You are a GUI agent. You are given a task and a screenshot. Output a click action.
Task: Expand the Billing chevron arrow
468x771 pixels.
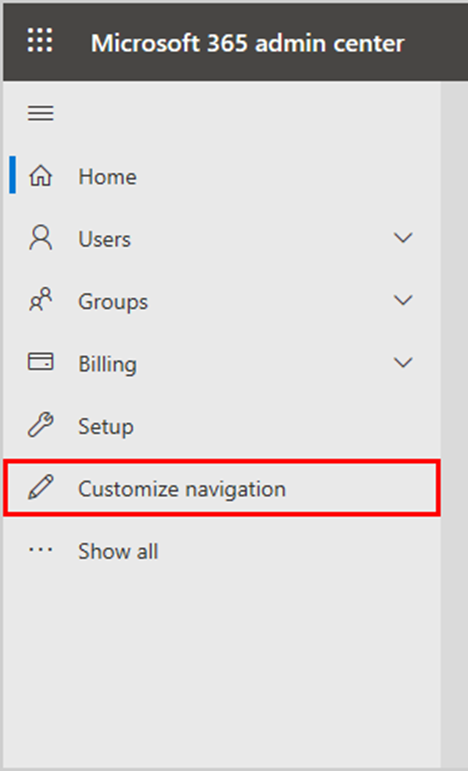(x=403, y=363)
